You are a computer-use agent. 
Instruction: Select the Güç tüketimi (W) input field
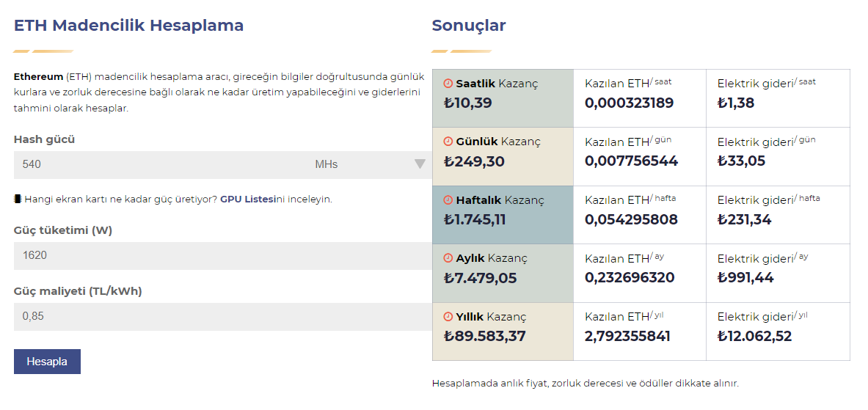coord(219,255)
